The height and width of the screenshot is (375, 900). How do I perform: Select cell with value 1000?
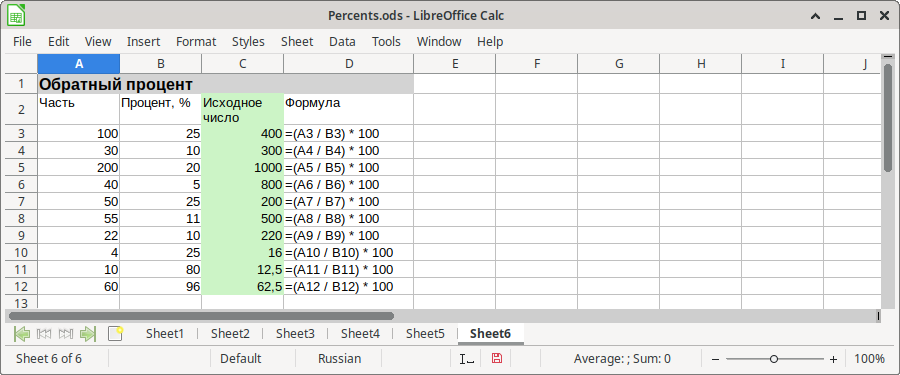242,168
